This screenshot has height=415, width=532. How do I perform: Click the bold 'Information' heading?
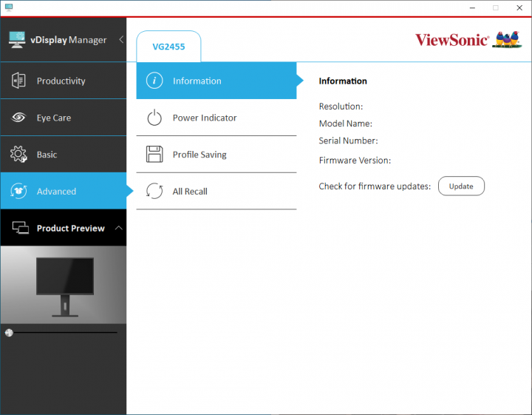click(x=343, y=81)
